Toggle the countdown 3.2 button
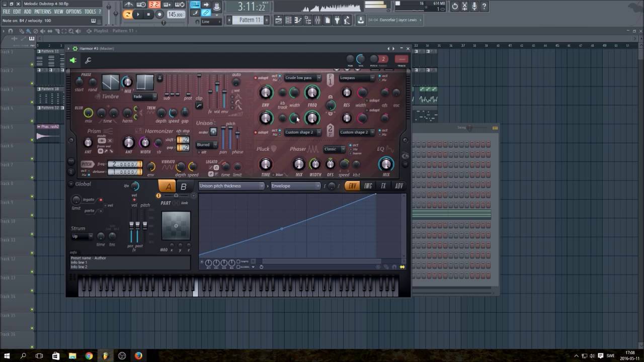The height and width of the screenshot is (362, 644). pos(154,5)
